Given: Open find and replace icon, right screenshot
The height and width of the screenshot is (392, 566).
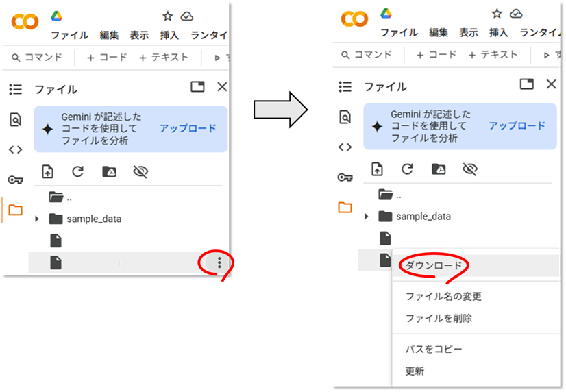Looking at the screenshot, I should 345,117.
